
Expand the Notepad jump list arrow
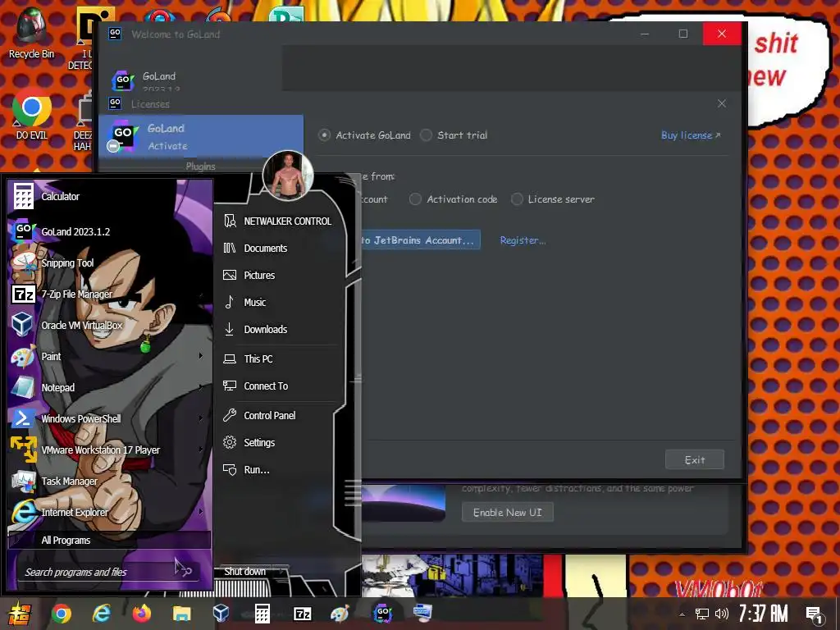[x=200, y=387]
